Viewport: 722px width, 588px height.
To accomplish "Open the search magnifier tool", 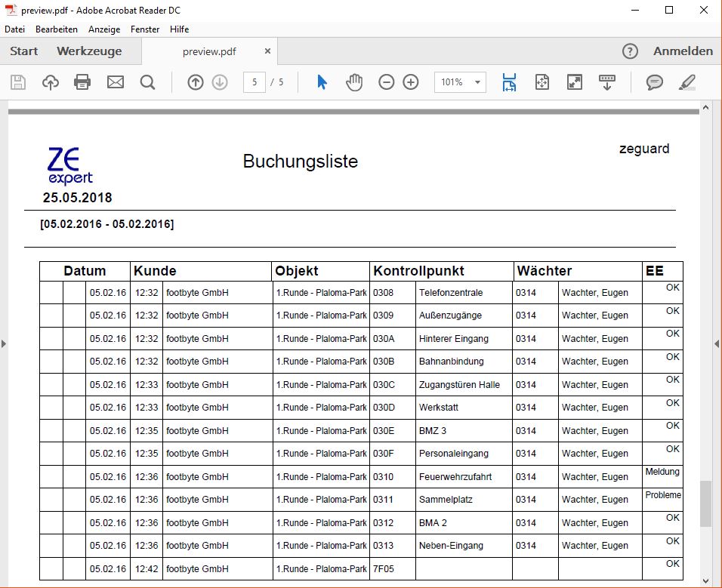I will (147, 82).
